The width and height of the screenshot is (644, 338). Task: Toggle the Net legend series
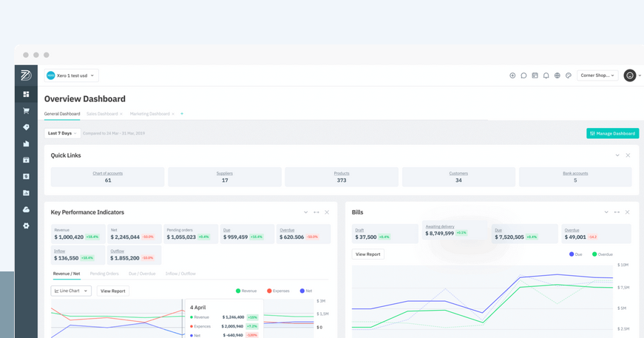[x=306, y=291]
